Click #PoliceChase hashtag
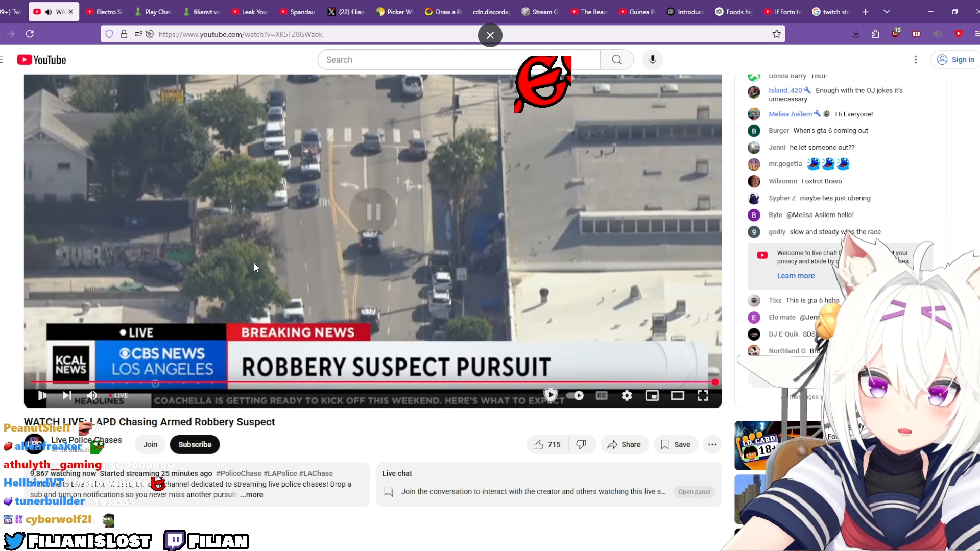 pyautogui.click(x=238, y=473)
